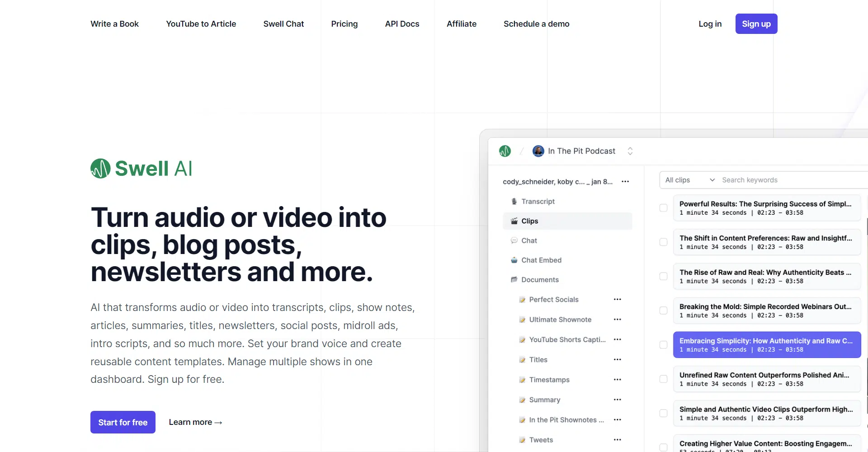Viewport: 868px width, 452px height.
Task: Click the Start for free button
Action: point(123,422)
